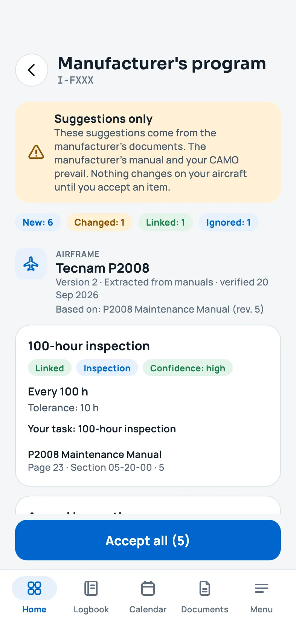
Task: Click the airframe airplane icon
Action: [x=31, y=264]
